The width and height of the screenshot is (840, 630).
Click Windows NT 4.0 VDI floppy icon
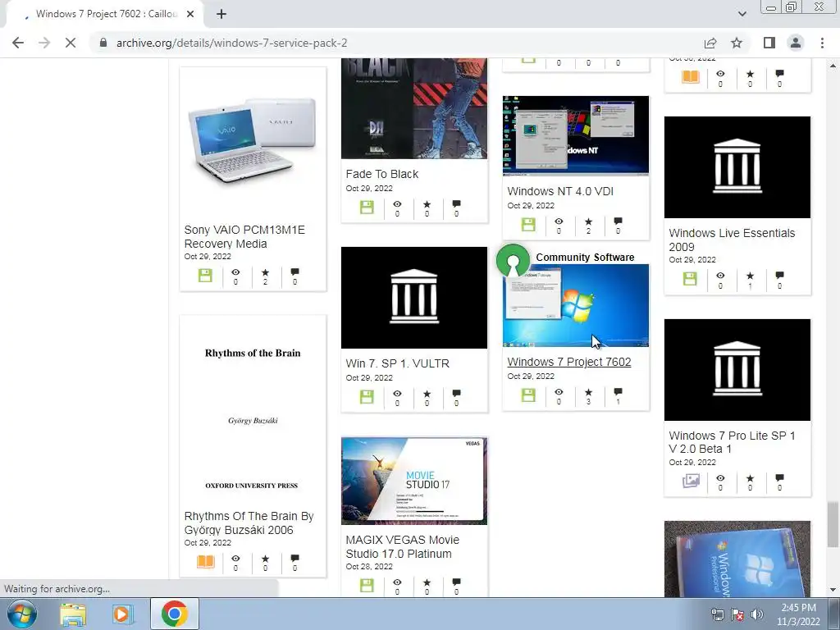pyautogui.click(x=528, y=225)
